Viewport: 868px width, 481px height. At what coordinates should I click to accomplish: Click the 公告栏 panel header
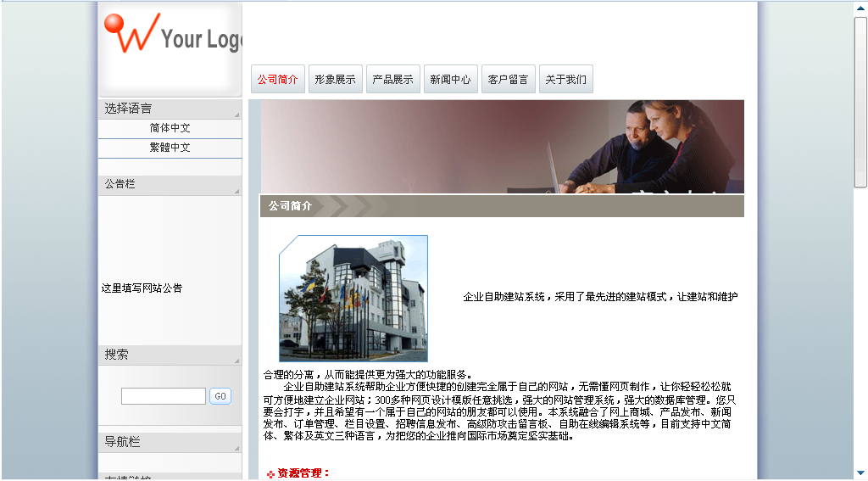tap(170, 185)
